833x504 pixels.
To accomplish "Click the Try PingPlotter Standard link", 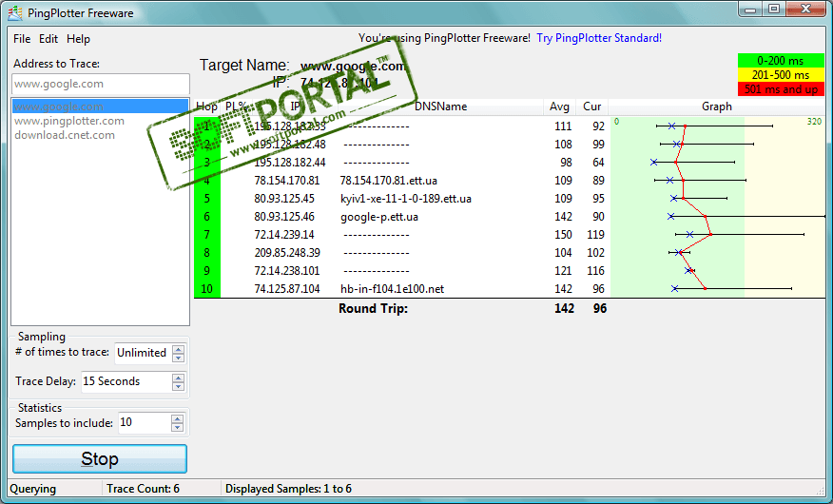I will (599, 38).
